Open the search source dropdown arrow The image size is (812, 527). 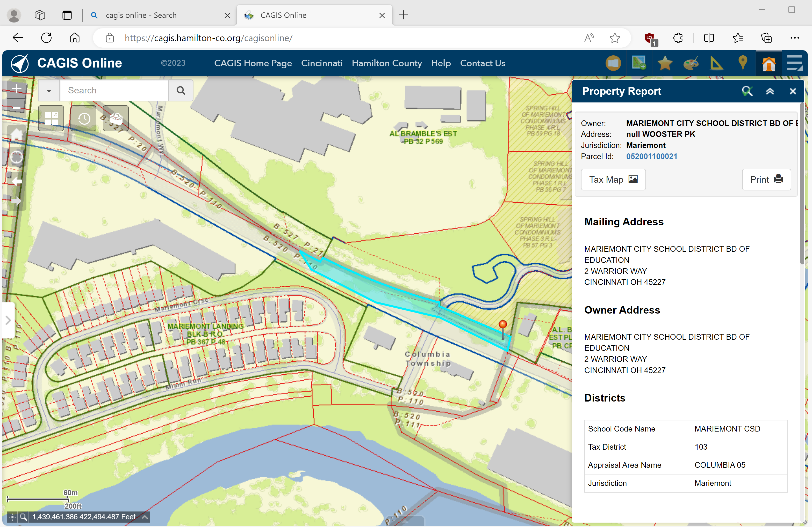pyautogui.click(x=49, y=91)
